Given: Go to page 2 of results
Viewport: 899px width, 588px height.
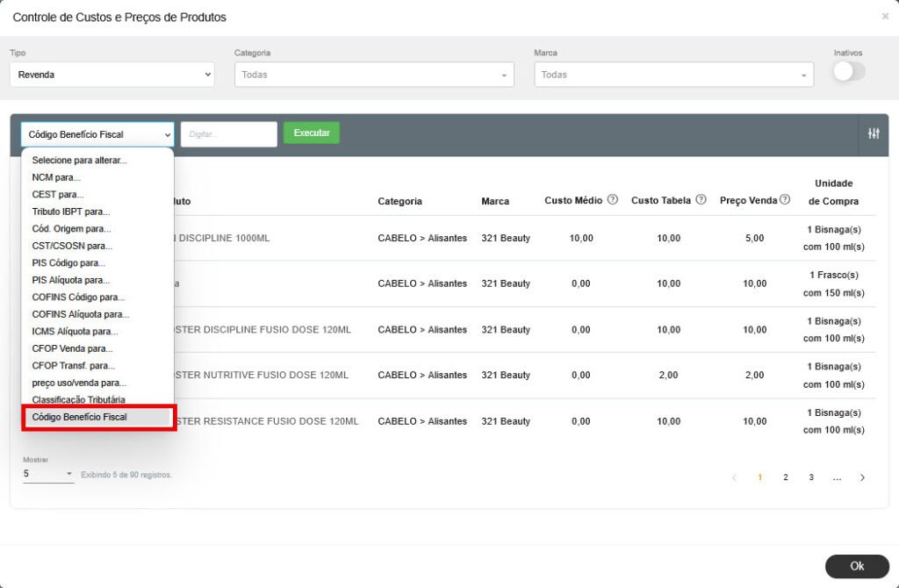Looking at the screenshot, I should 786,477.
